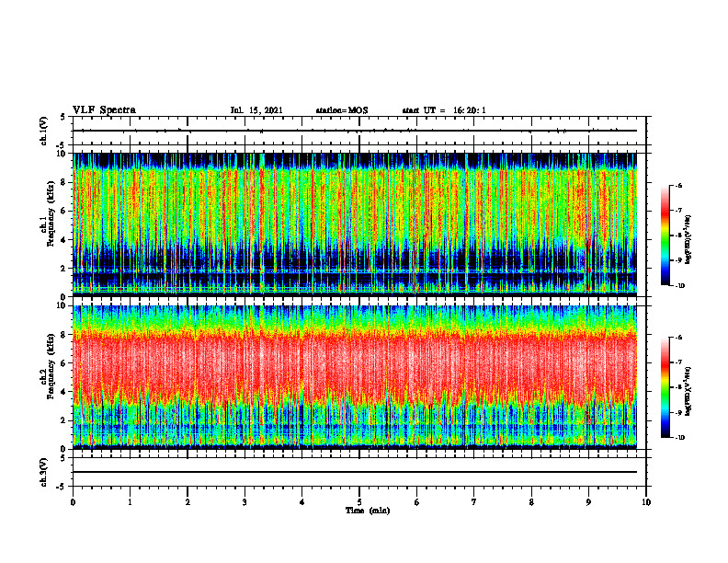728x563 pixels.
Task: Click the ch.2 frequency tick label 6
Action: (x=64, y=363)
